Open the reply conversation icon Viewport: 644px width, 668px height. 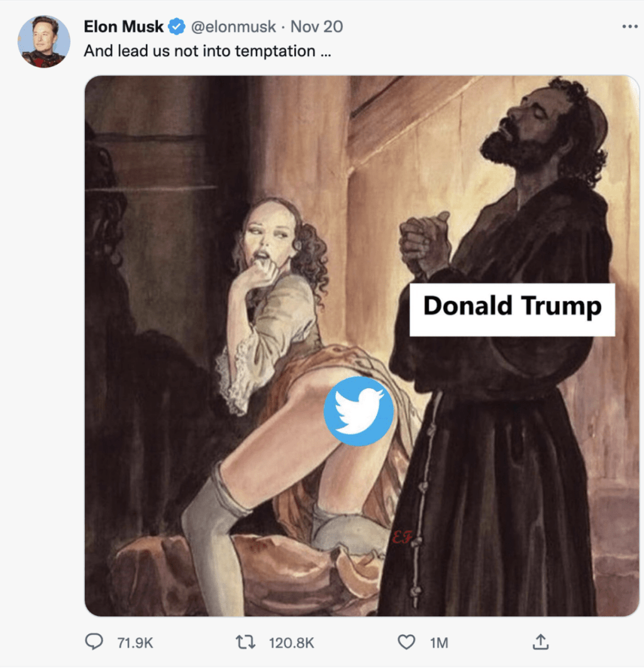coord(93,643)
